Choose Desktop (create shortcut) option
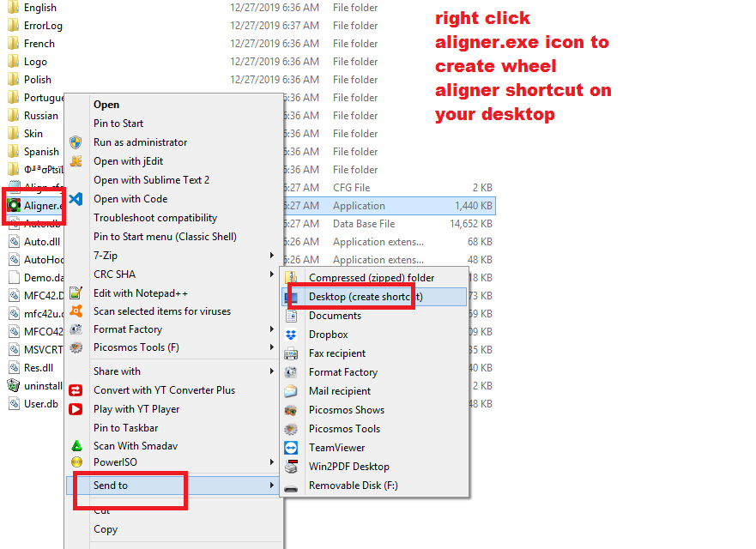The width and height of the screenshot is (756, 549). 366,297
